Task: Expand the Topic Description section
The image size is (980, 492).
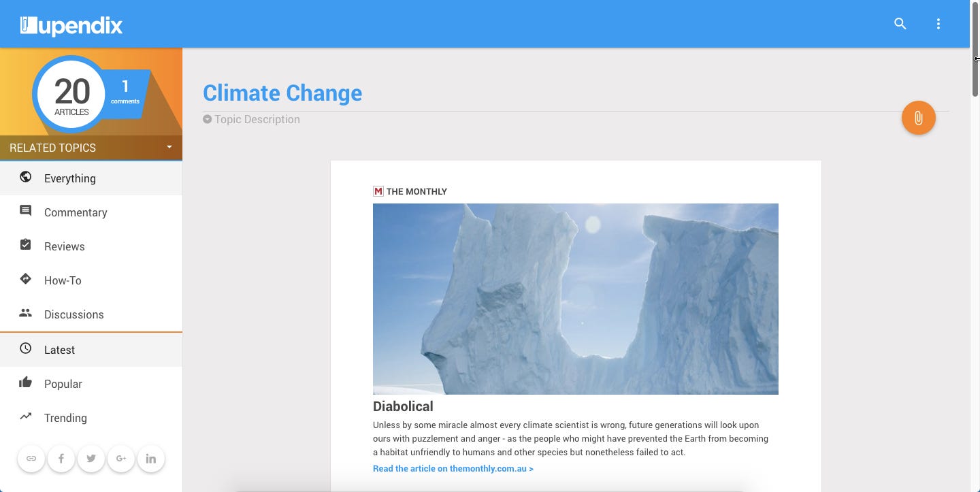Action: (x=251, y=120)
